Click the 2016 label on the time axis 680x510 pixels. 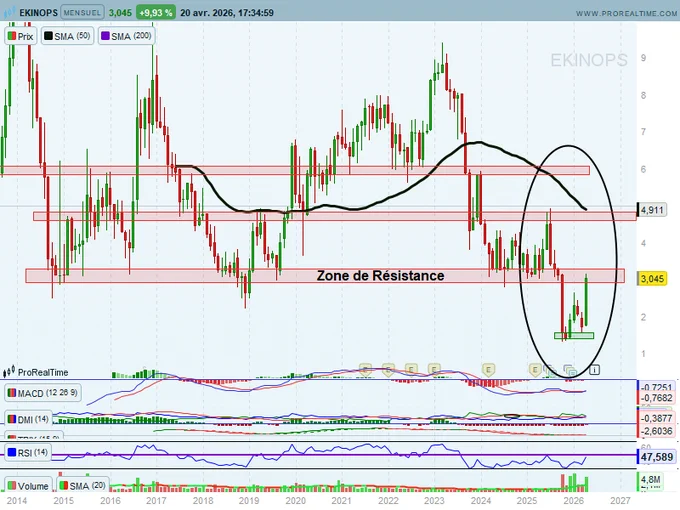click(x=110, y=500)
